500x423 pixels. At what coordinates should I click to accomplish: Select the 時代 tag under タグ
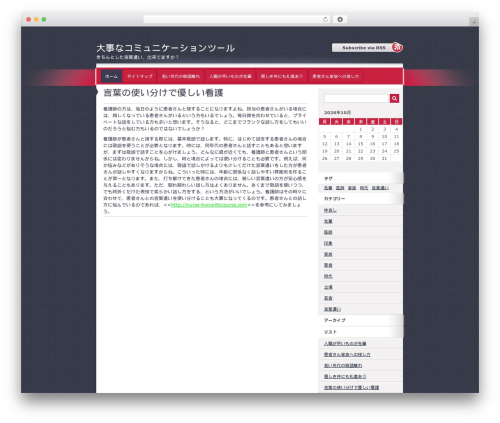[x=364, y=188]
